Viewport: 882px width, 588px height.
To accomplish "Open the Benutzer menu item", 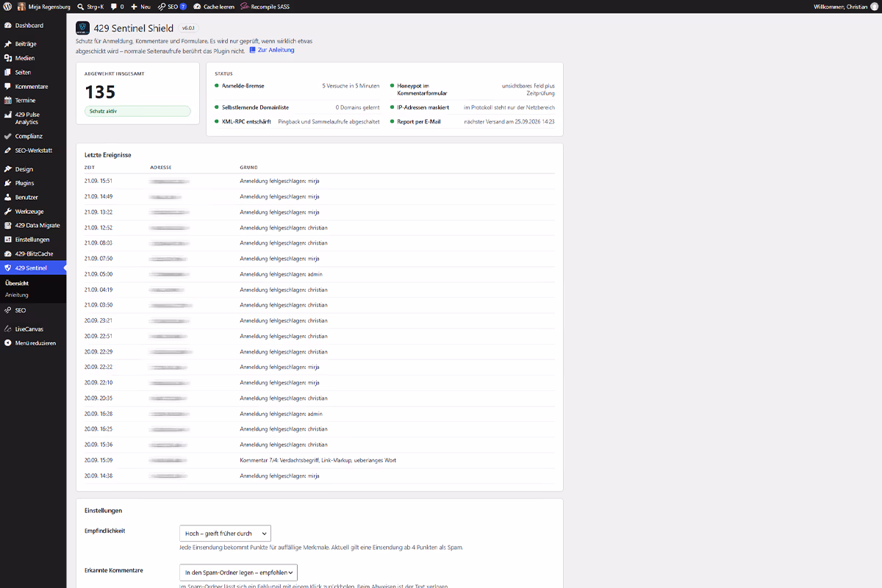I will pyautogui.click(x=33, y=198).
